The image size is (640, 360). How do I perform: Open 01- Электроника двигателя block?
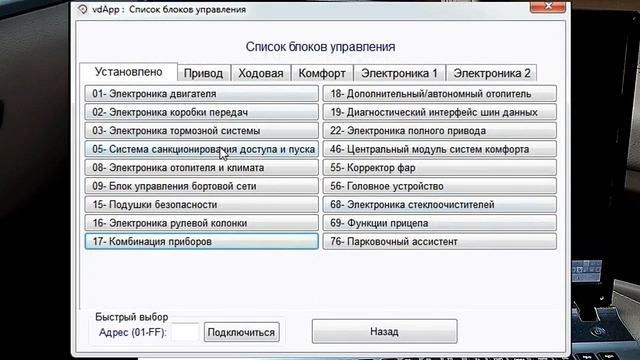point(202,93)
